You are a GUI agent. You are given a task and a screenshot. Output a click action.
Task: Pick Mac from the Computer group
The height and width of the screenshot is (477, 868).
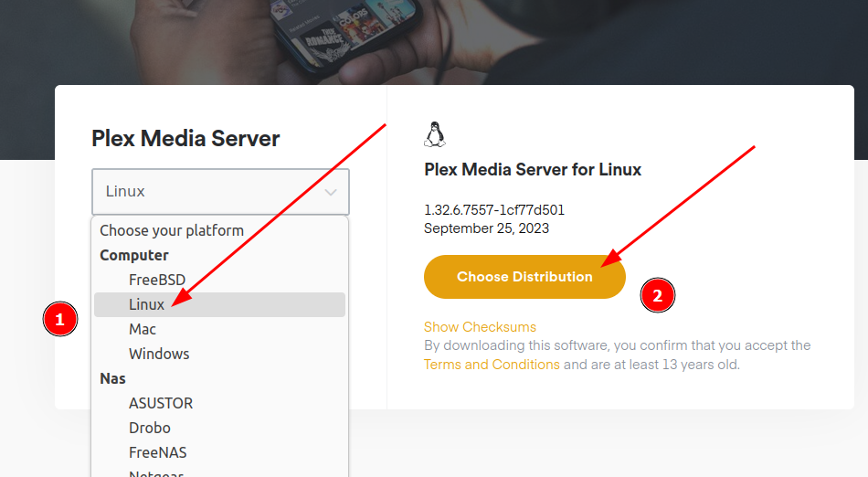tap(143, 329)
